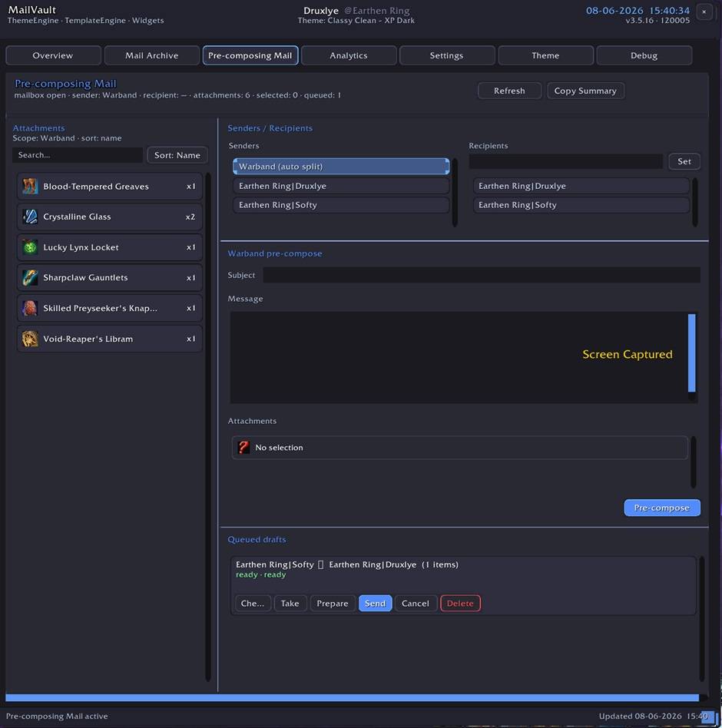This screenshot has width=722, height=728.
Task: Click the Sharpclaw Gauntlets item icon
Action: (x=30, y=278)
